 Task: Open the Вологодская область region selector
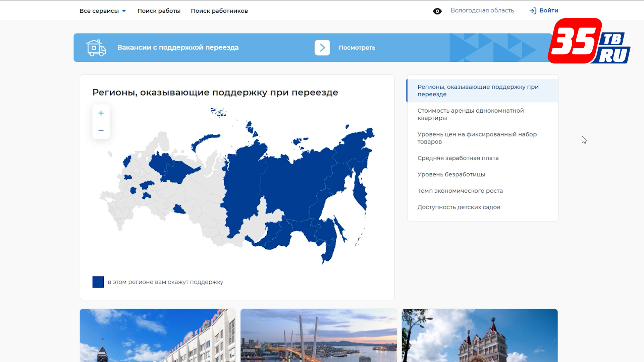point(482,10)
